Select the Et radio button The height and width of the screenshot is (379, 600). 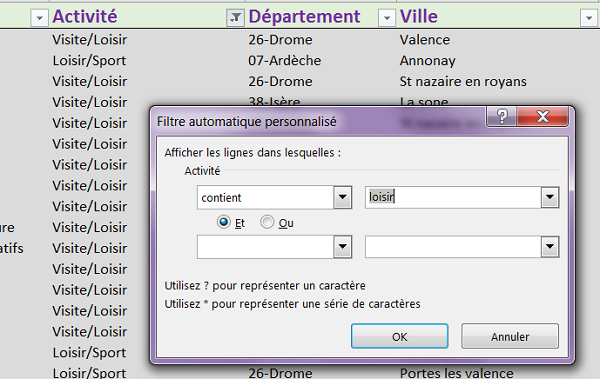point(224,222)
